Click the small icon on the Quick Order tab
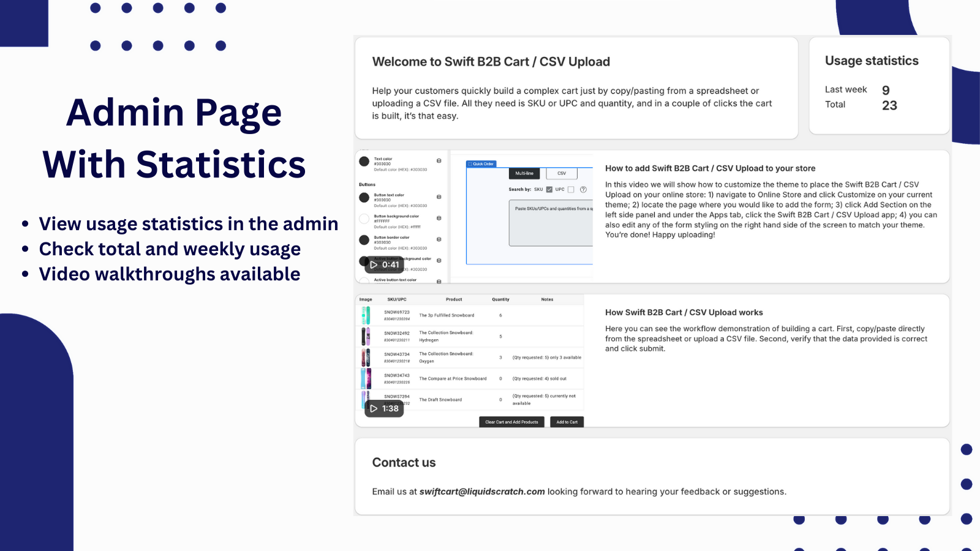 pyautogui.click(x=470, y=164)
